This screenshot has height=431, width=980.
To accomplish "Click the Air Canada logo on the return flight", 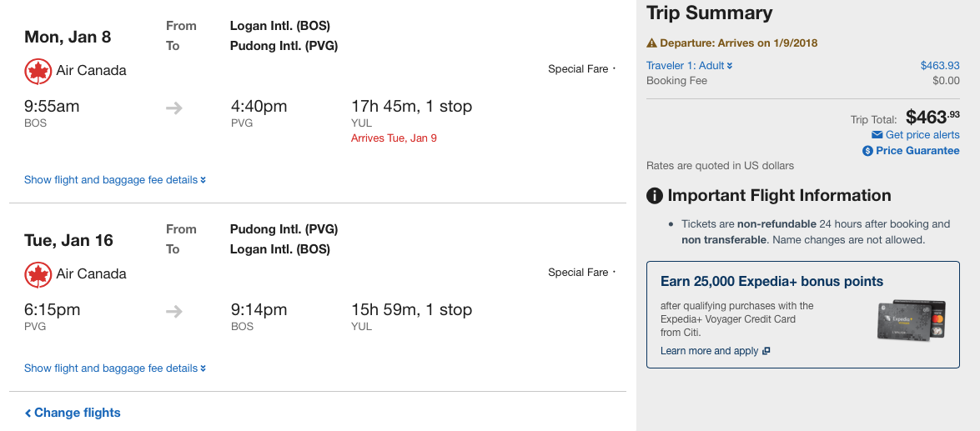I will click(38, 275).
